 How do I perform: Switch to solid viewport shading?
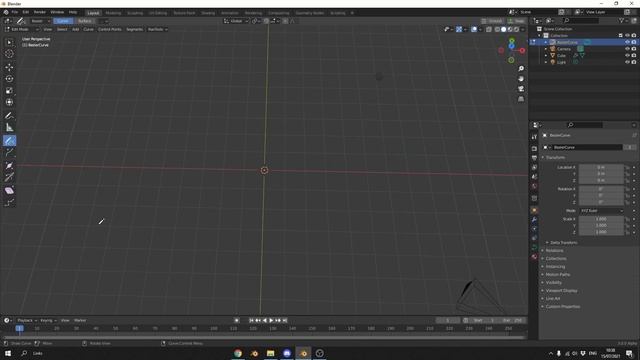pos(503,29)
